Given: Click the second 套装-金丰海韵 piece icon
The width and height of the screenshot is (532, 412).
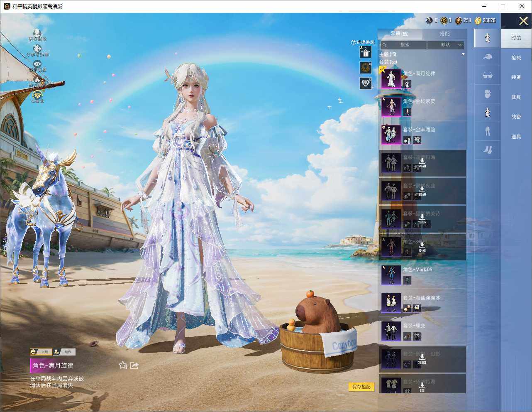Looking at the screenshot, I should pos(417,140).
